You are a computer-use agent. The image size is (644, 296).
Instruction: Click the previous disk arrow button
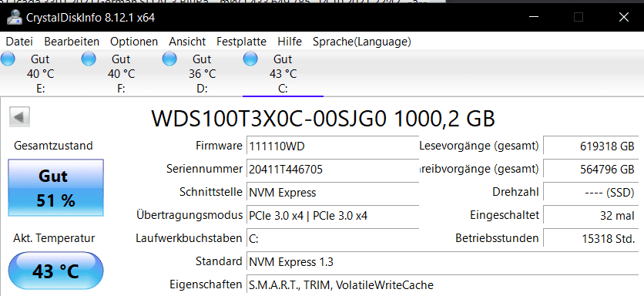click(x=19, y=117)
